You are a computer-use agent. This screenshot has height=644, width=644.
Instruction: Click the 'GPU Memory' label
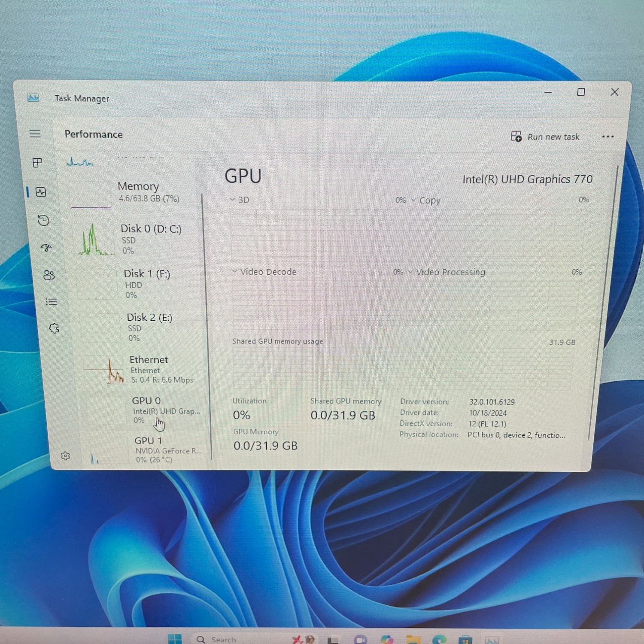click(x=256, y=431)
